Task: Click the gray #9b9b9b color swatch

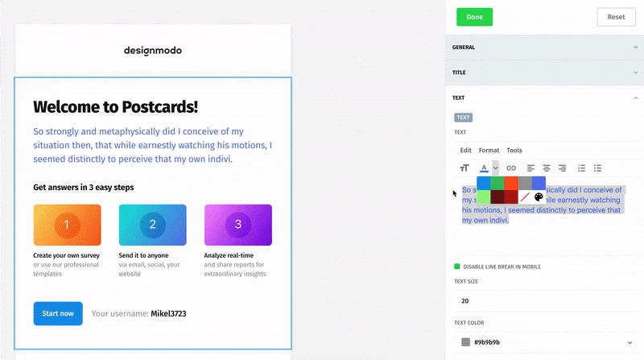Action: [x=465, y=342]
